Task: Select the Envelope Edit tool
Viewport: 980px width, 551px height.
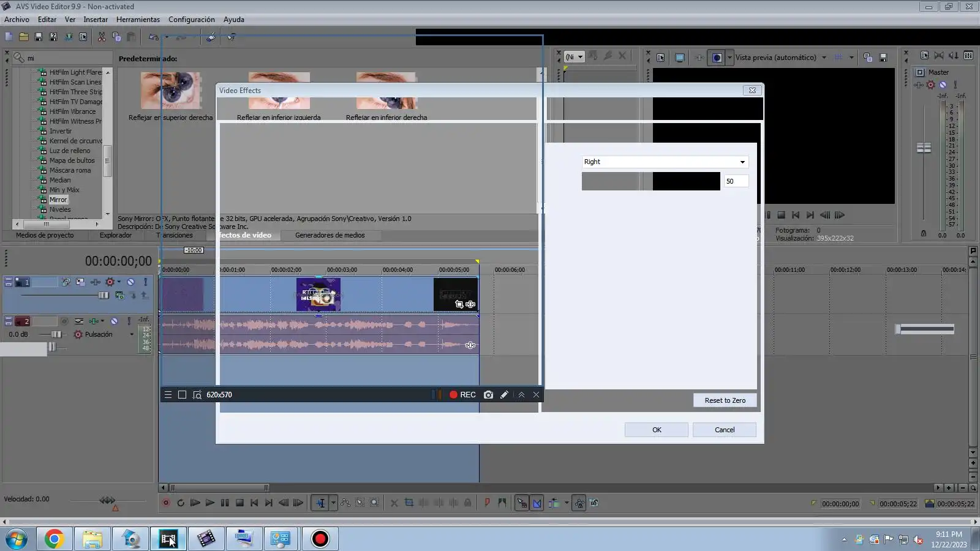Action: point(345,503)
